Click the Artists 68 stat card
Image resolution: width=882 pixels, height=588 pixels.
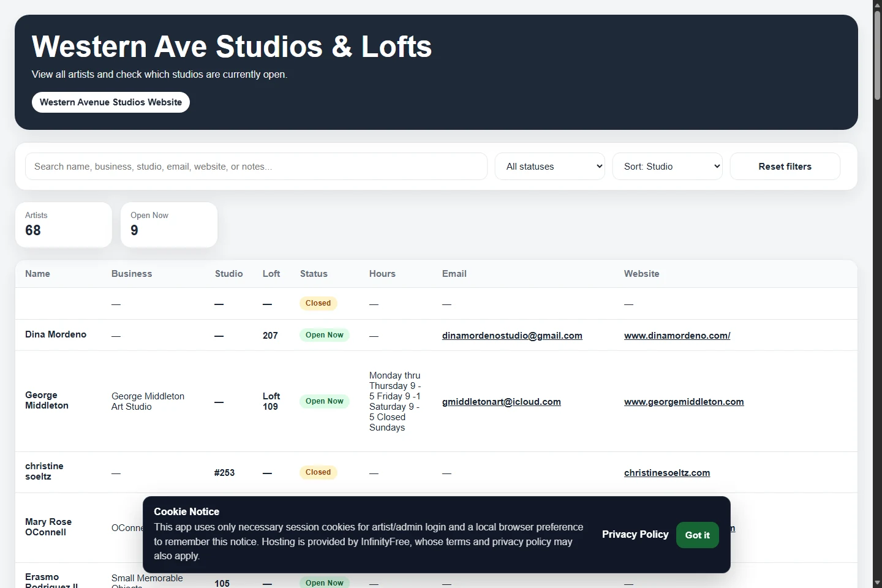[x=64, y=225]
